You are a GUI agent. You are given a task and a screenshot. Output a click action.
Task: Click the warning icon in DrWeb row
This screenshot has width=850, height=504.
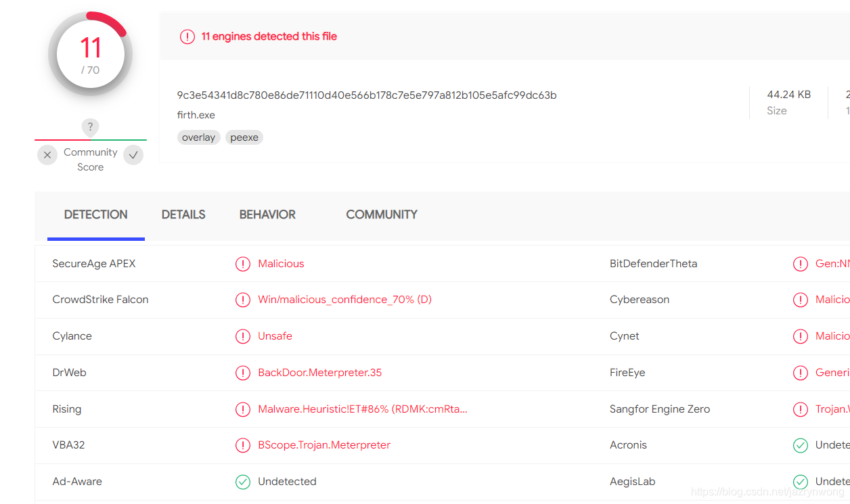(x=243, y=373)
